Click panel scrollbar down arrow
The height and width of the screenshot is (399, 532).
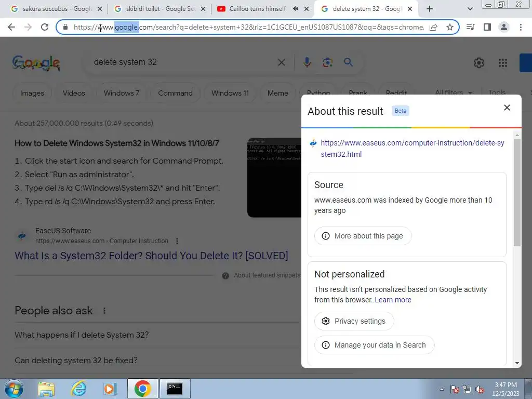pyautogui.click(x=517, y=363)
